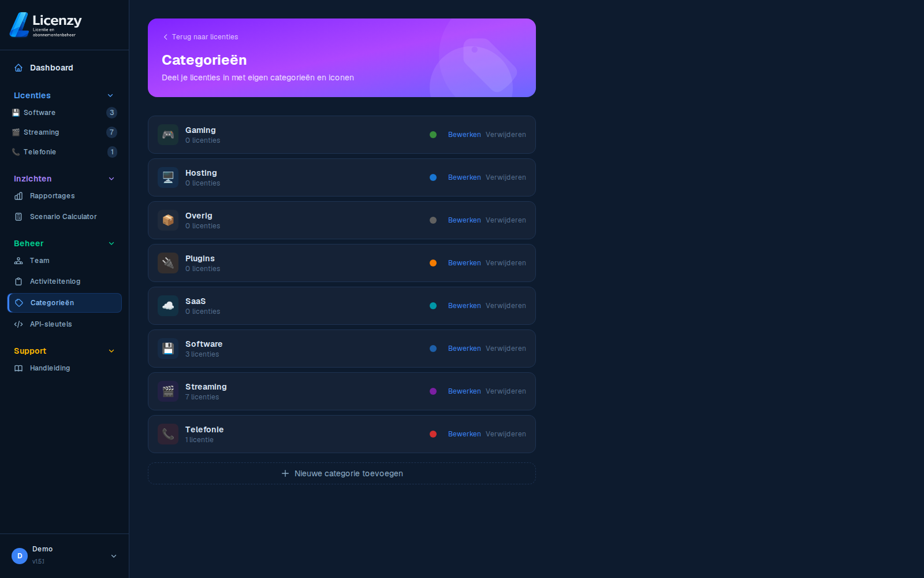Click the Software floppy category icon in list
This screenshot has height=578, width=924.
click(x=168, y=349)
